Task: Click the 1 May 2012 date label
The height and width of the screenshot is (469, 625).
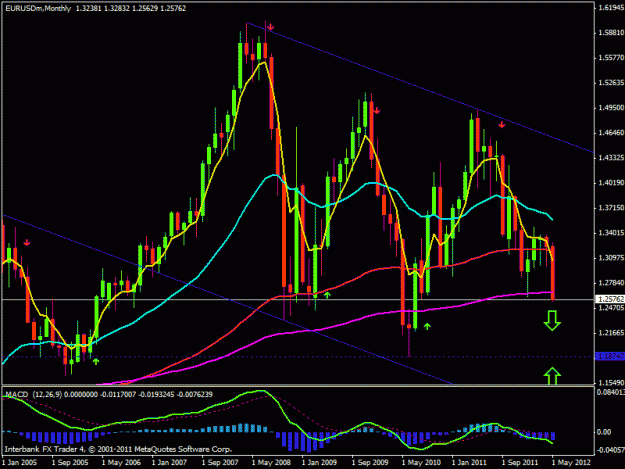Action: coord(571,462)
